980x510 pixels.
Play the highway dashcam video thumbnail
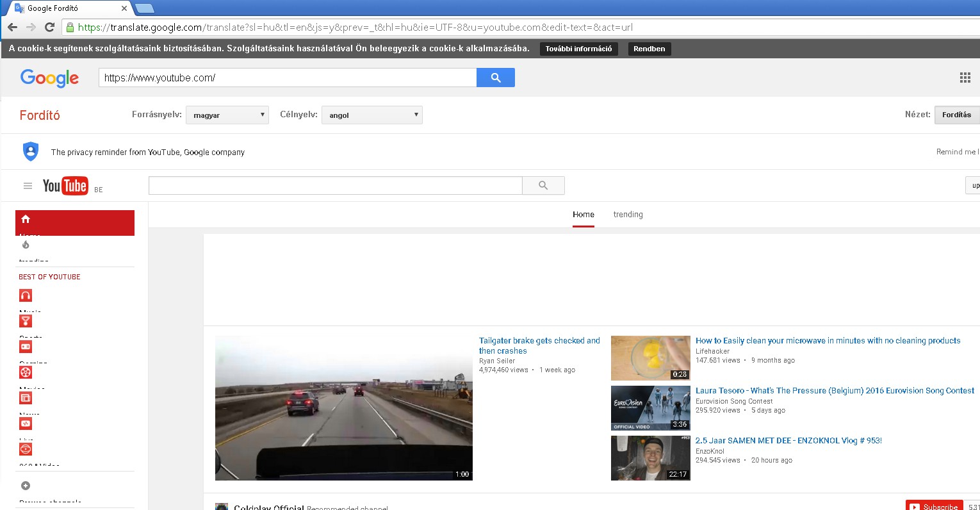click(344, 408)
